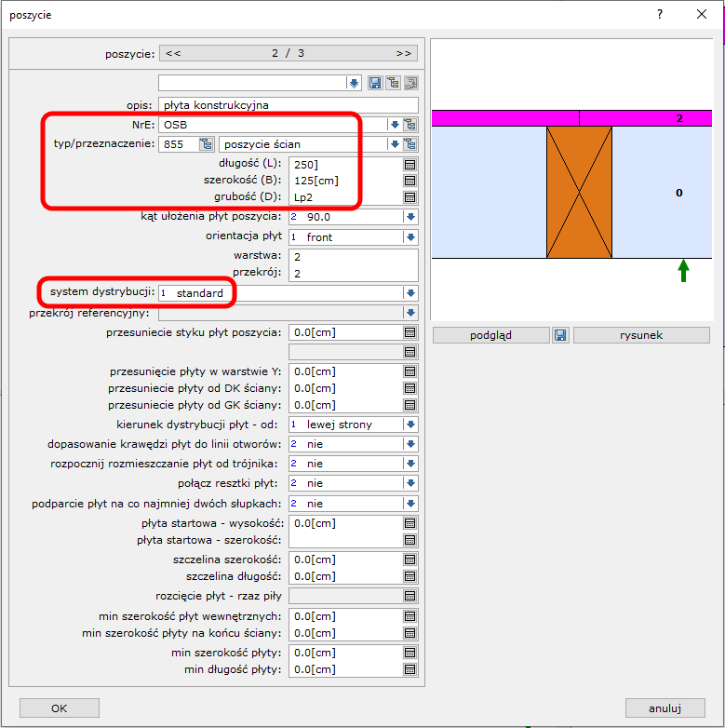Click the save icon next to the podgląd button
725x728 pixels.
tap(560, 335)
